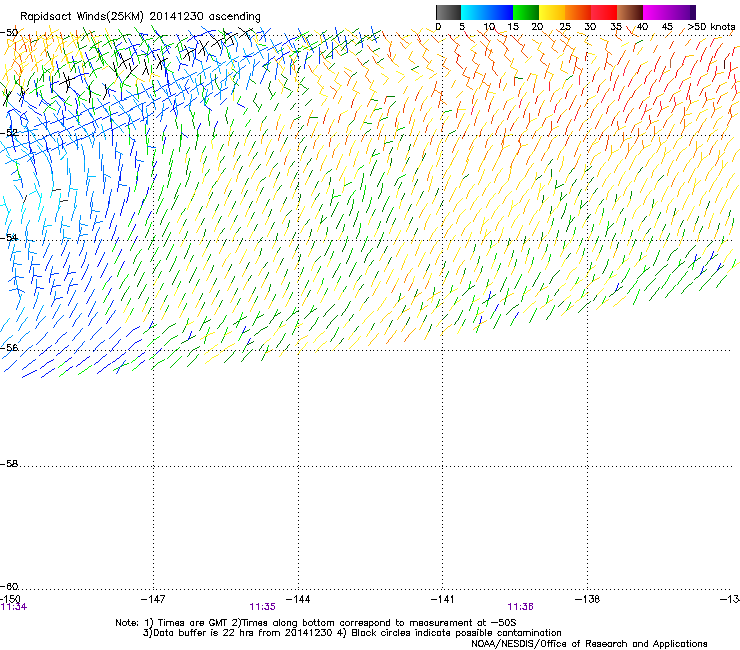Image resolution: width=740 pixels, height=650 pixels.
Task: Click the red 30-35 knots legend color
Action: [x=604, y=12]
